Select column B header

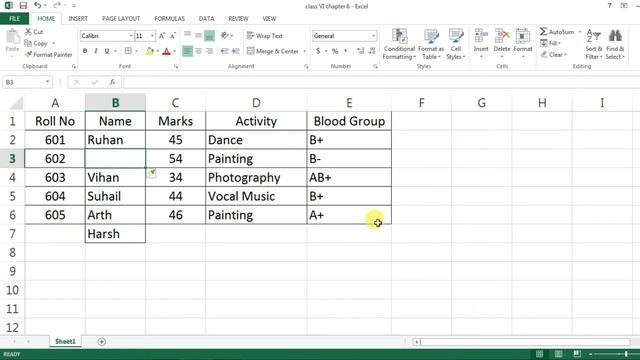(115, 102)
